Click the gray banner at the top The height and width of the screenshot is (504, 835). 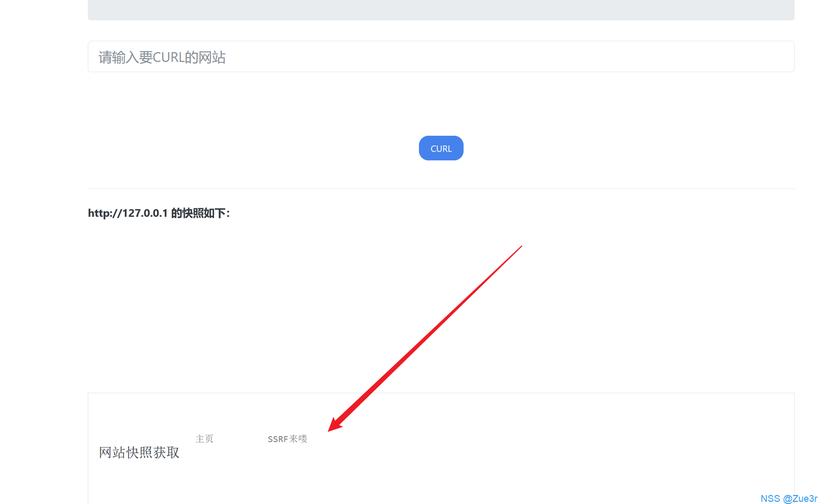point(441,10)
